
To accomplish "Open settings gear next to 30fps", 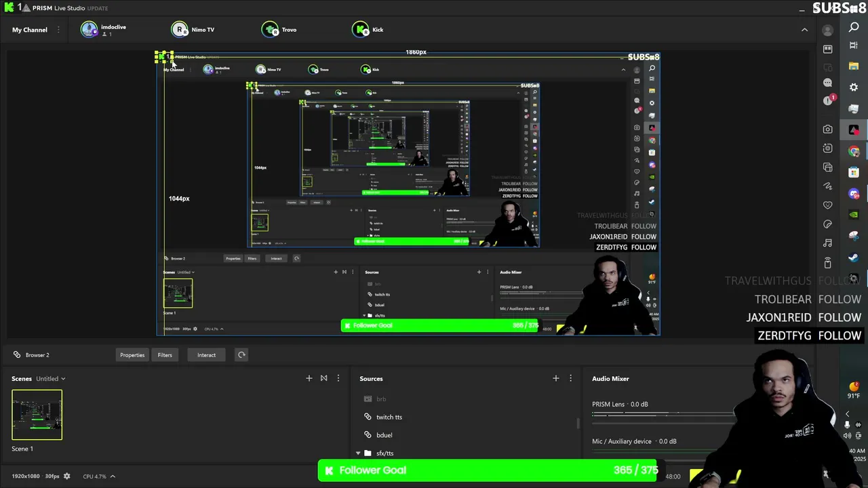I will point(66,476).
